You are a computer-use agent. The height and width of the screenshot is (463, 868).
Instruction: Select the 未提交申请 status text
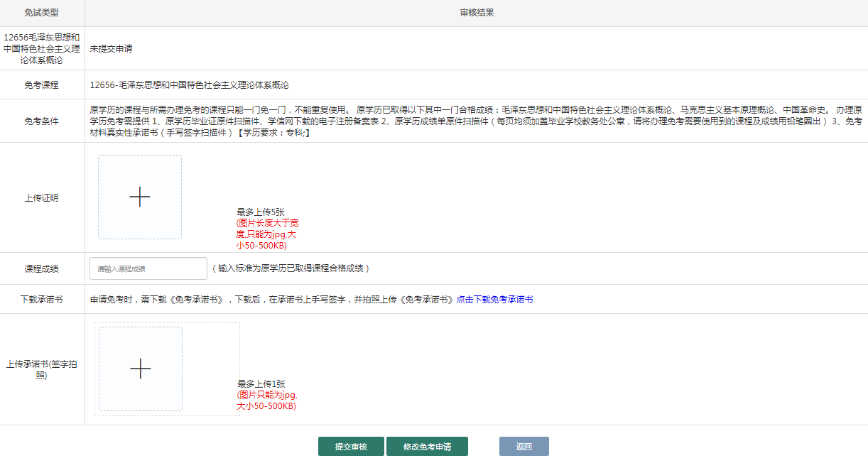click(111, 49)
